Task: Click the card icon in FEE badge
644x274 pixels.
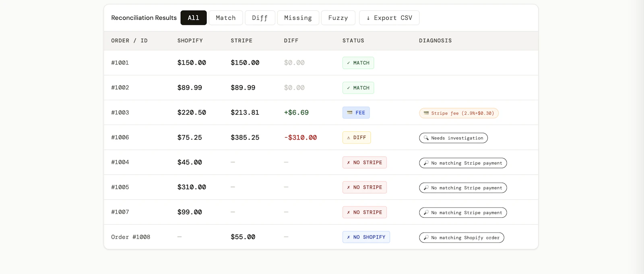Action: click(x=350, y=113)
